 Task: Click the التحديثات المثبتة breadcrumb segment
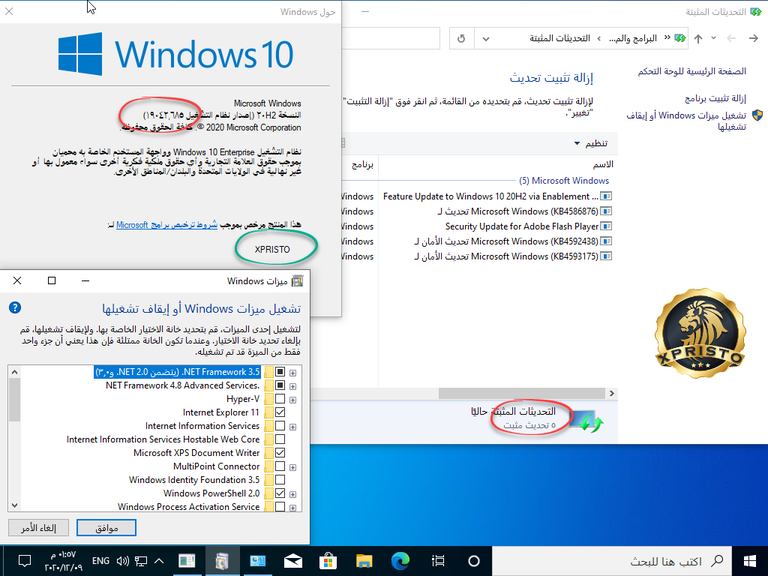tap(560, 38)
